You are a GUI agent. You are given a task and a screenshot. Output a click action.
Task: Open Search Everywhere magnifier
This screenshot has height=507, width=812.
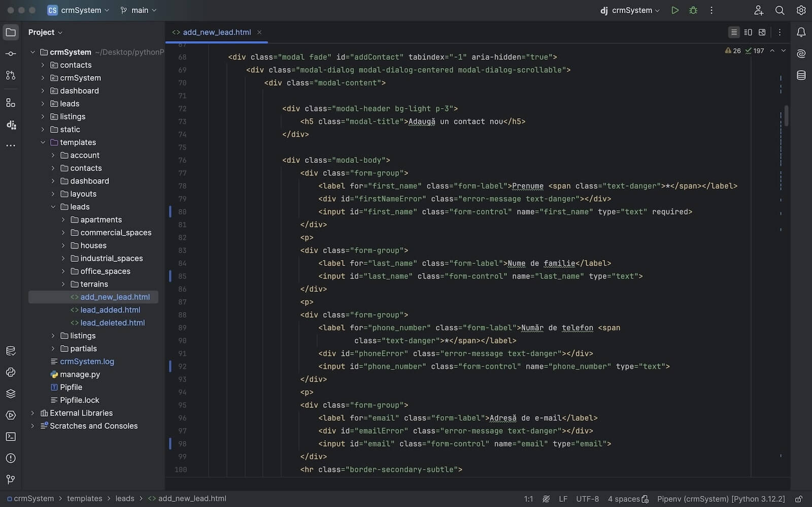coord(780,10)
